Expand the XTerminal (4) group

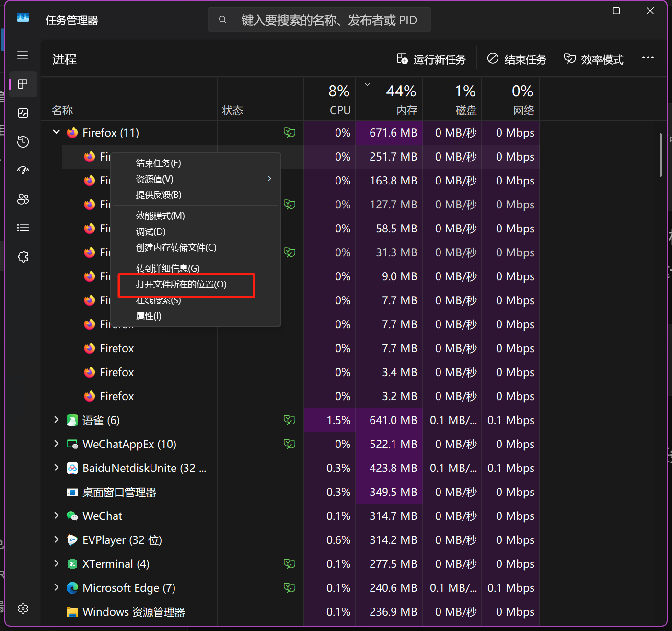click(57, 563)
